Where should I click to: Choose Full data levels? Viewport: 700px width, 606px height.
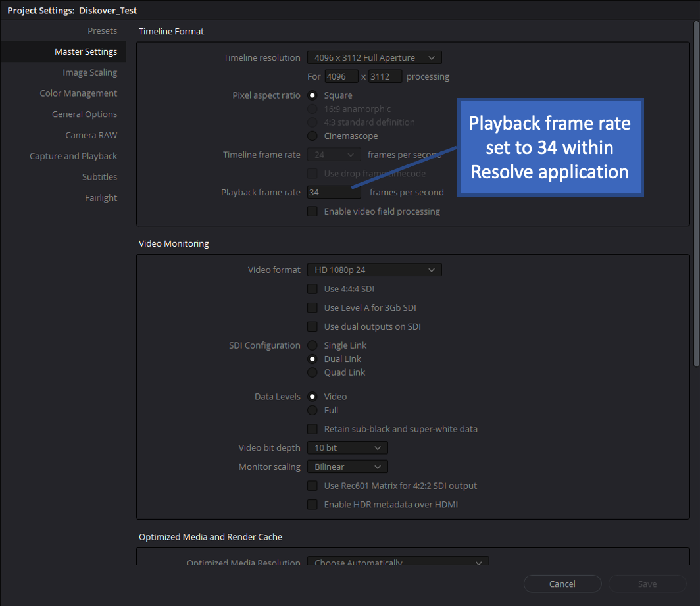coord(312,410)
